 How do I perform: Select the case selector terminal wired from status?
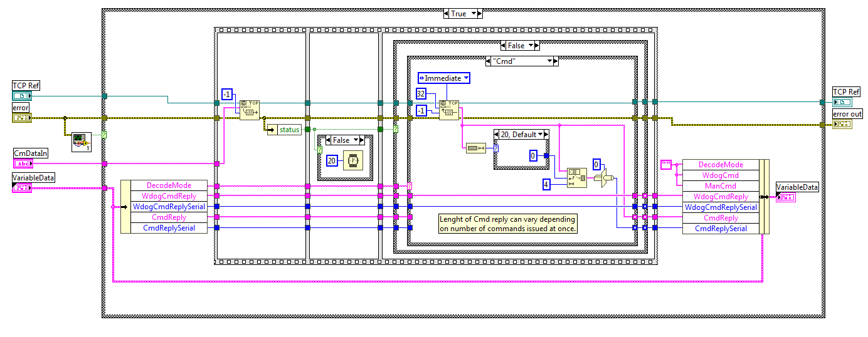tap(396, 129)
